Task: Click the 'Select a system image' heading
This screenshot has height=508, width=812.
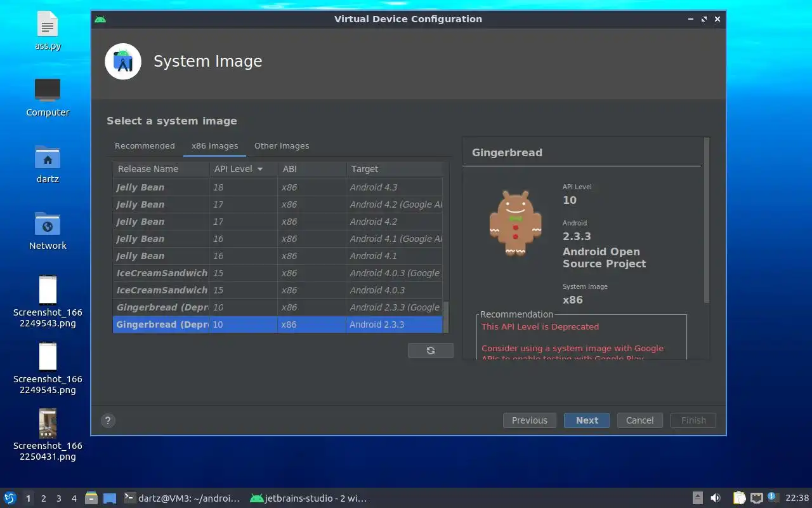Action: click(172, 121)
